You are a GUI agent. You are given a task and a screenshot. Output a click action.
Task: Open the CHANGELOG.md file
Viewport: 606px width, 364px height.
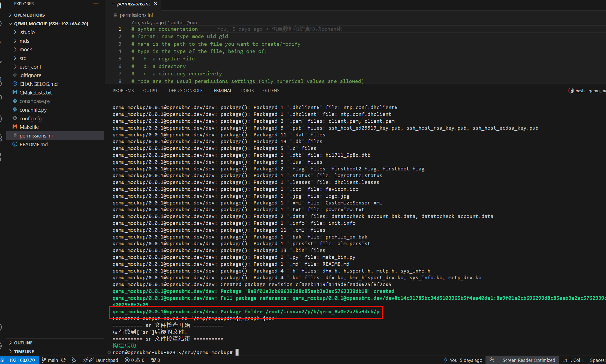click(38, 84)
